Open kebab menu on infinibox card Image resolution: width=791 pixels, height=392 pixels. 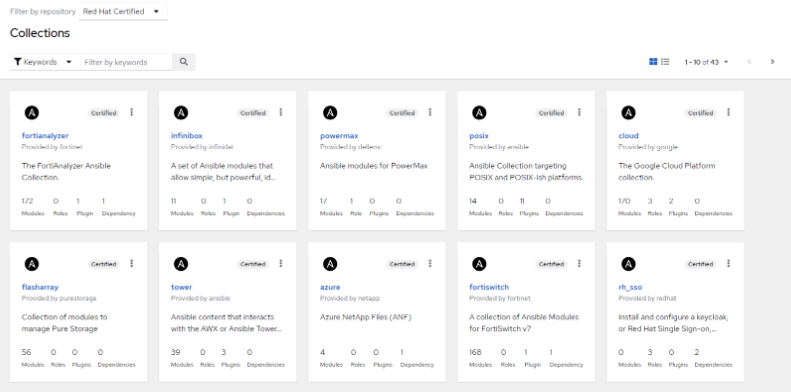(x=281, y=113)
